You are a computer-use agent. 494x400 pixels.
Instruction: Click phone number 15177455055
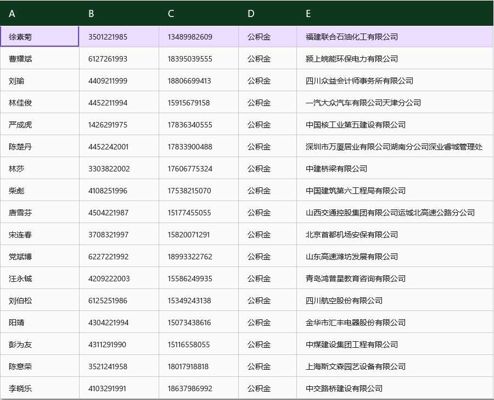(199, 213)
